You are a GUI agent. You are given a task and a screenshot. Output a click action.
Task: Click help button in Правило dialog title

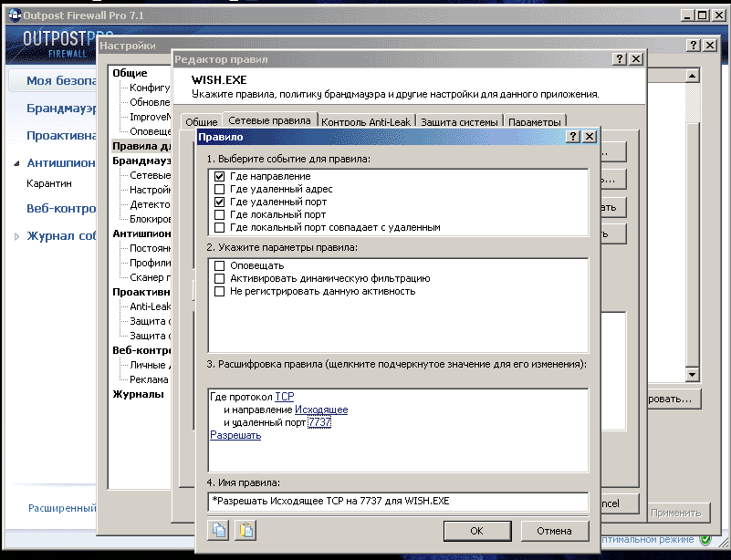(x=573, y=137)
